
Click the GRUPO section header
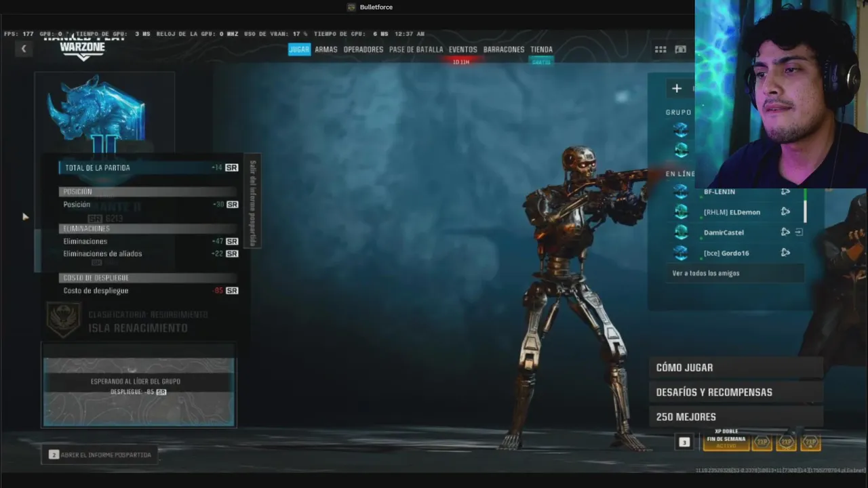(x=679, y=113)
